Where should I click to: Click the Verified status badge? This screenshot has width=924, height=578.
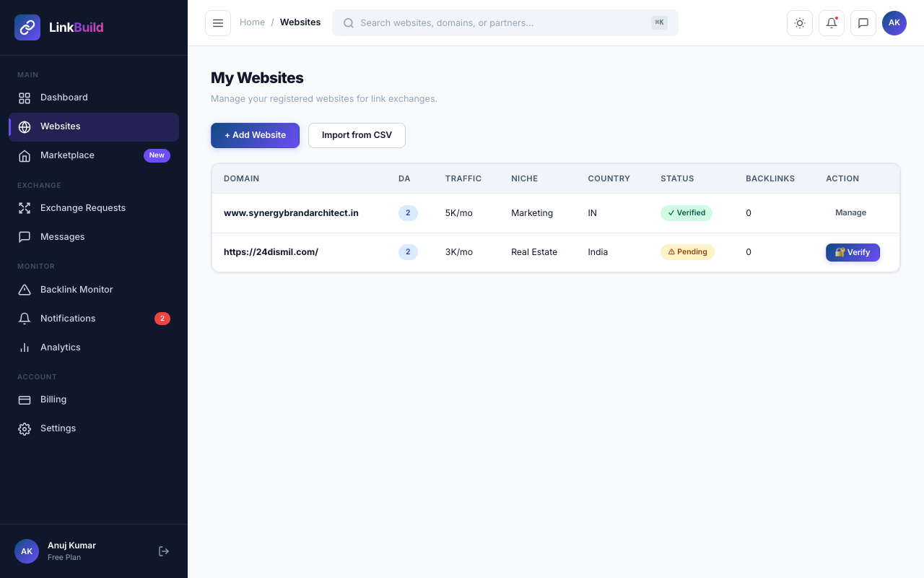687,213
